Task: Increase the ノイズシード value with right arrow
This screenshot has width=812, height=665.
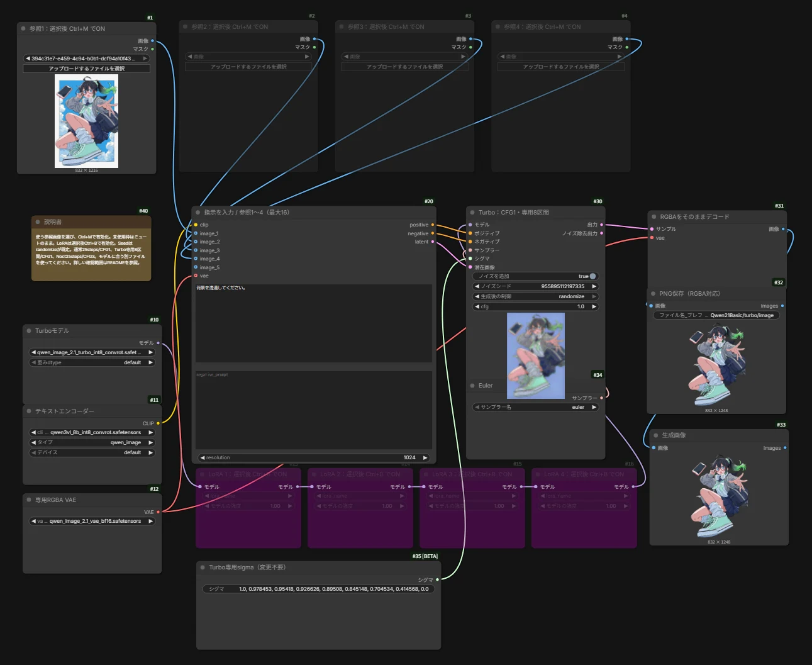Action: pos(594,286)
